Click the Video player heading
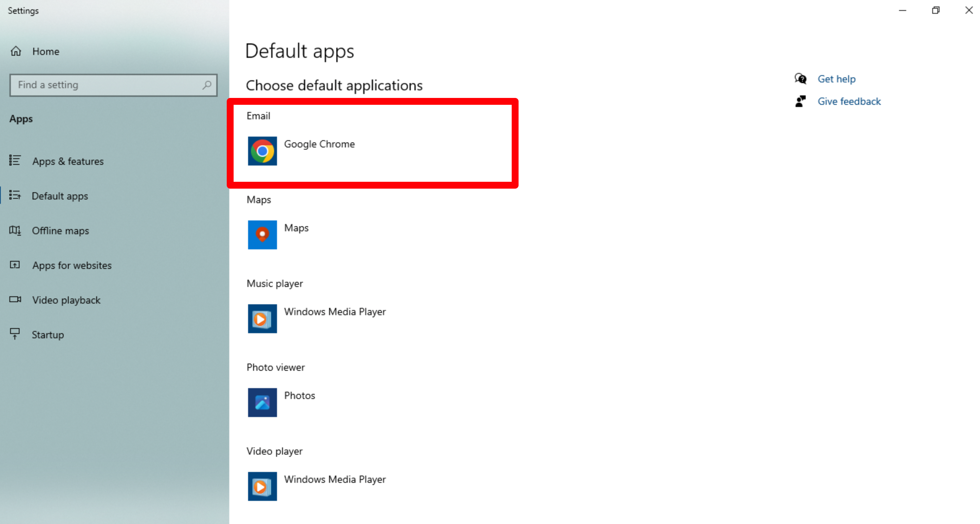This screenshot has width=980, height=524. point(274,451)
